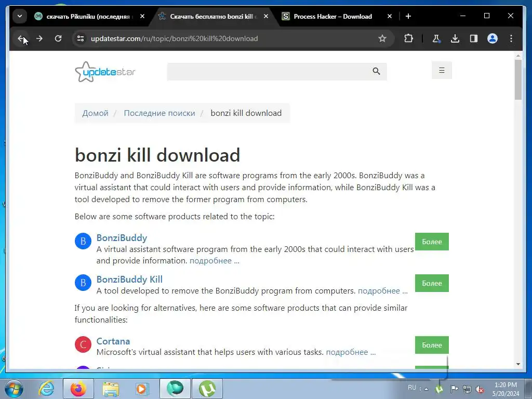Click Более button for Cortana
This screenshot has width=532, height=399.
click(x=432, y=345)
